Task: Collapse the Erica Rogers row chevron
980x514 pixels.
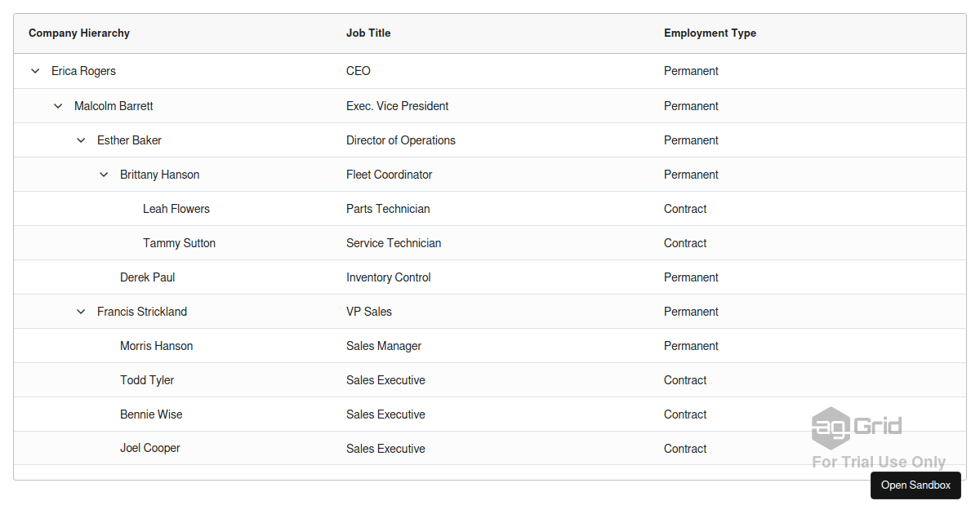Action: (35, 71)
